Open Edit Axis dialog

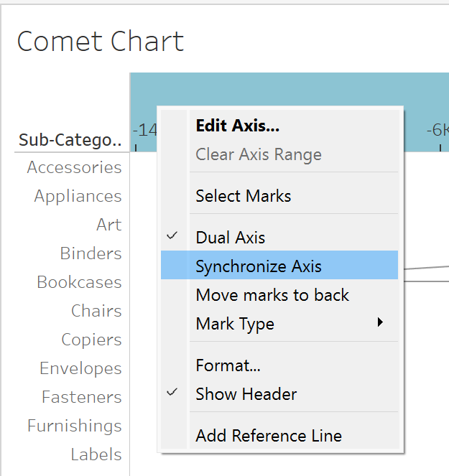(x=237, y=126)
